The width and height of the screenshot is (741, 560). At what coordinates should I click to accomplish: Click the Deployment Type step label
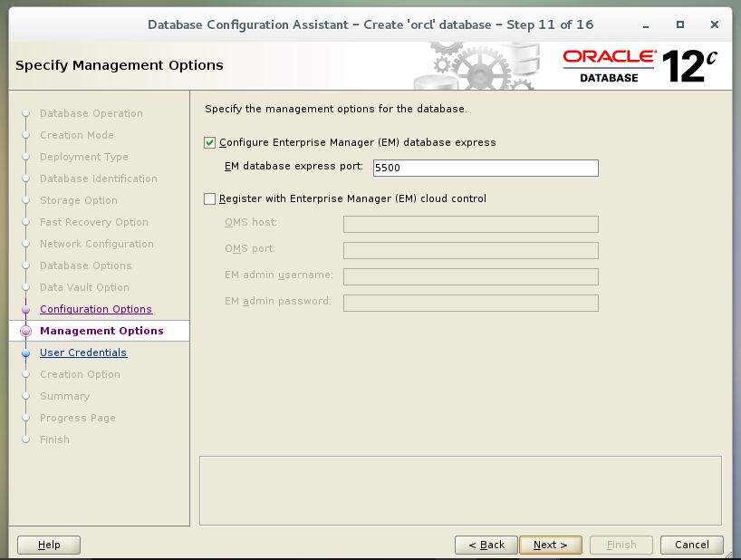84,157
